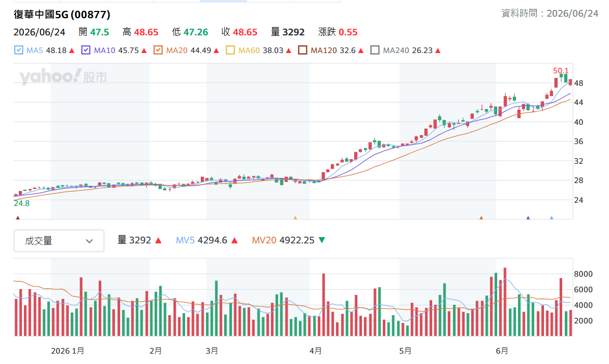Screen dimensions: 609x364
Task: Click the dark red event marker on the left of the price chart
Action: pyautogui.click(x=18, y=217)
